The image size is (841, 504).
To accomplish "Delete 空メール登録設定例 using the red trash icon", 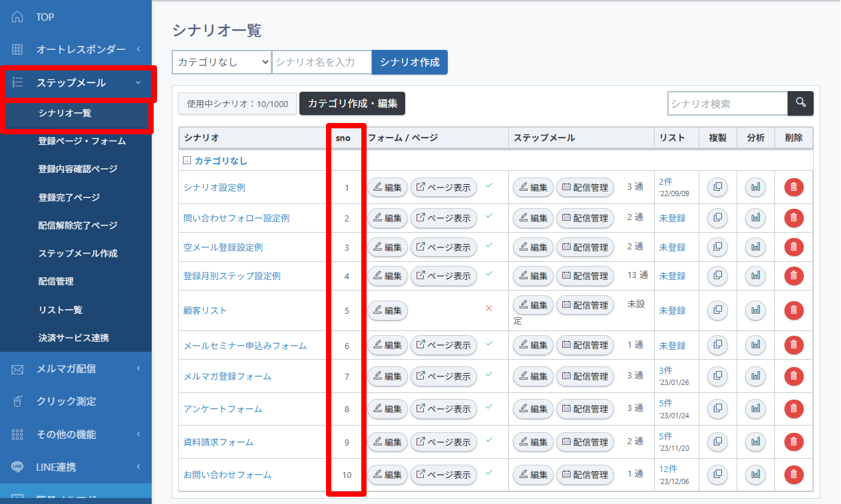I will 793,247.
